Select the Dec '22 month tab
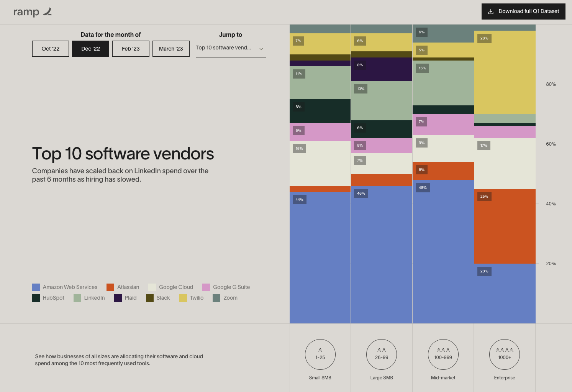Screen dimensions: 572x392 [90, 49]
